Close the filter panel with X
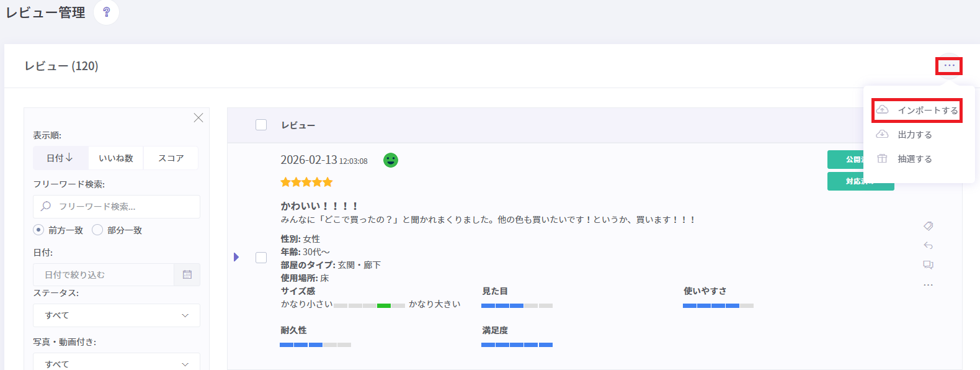Image resolution: width=980 pixels, height=370 pixels. [x=198, y=118]
